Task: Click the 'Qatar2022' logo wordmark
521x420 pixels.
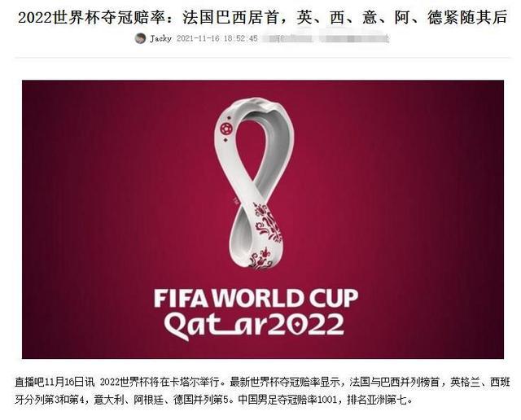Action: pyautogui.click(x=254, y=326)
